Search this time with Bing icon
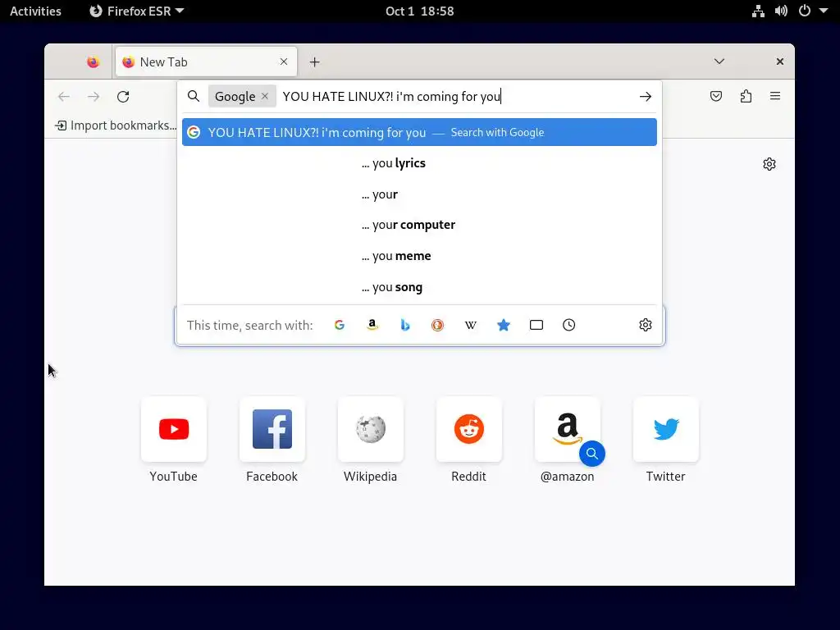 click(x=405, y=325)
